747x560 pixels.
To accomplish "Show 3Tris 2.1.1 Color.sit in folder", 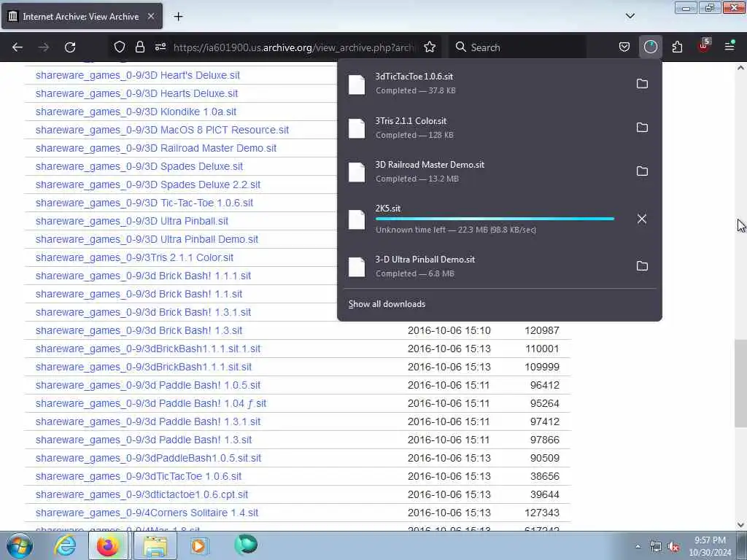I will pos(642,128).
